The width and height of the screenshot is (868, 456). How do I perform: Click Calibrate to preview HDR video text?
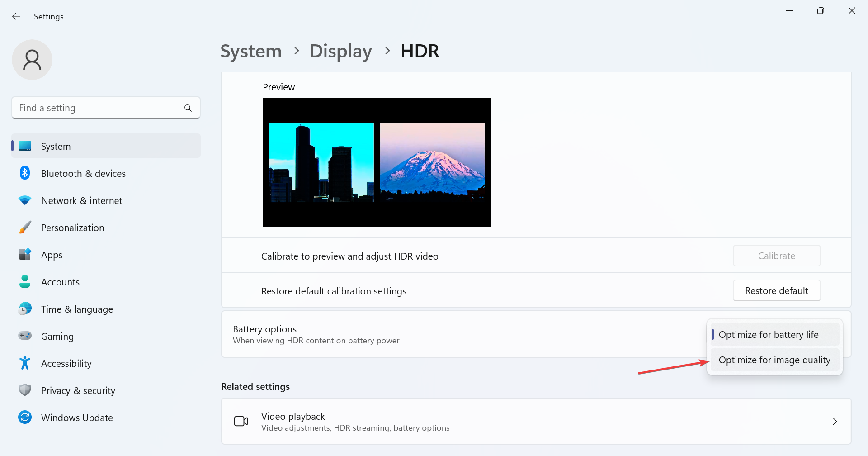coord(349,256)
